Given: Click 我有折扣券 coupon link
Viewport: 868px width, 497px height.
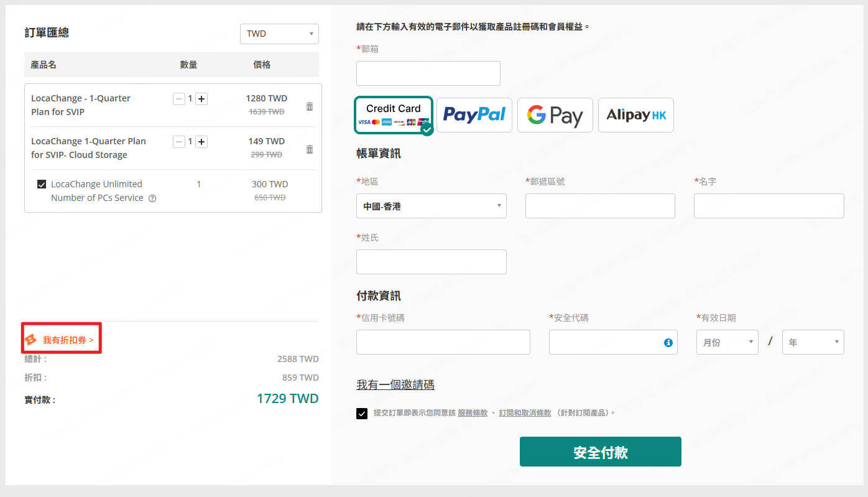Looking at the screenshot, I should pyautogui.click(x=68, y=340).
